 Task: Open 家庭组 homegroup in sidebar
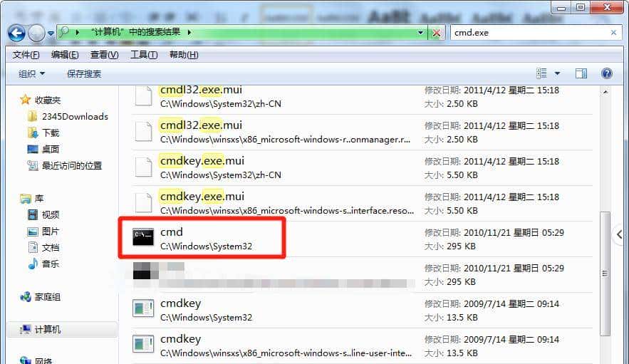pyautogui.click(x=48, y=296)
